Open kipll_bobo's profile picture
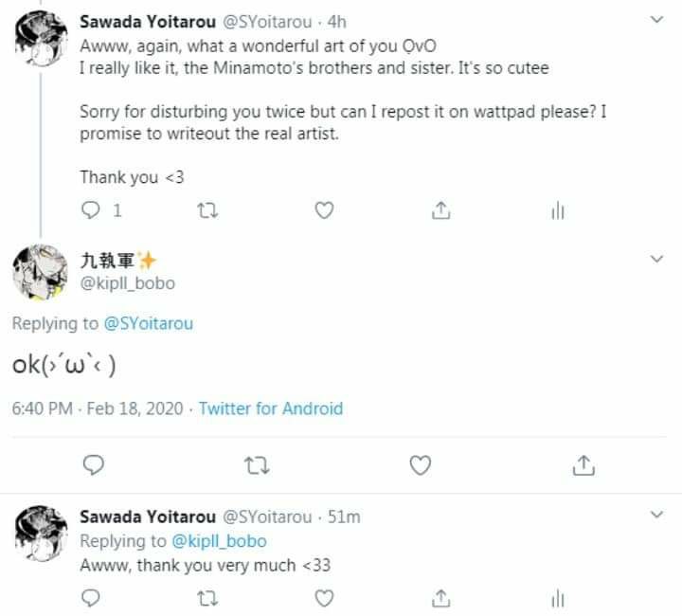Screen dimensions: 682x616 click(39, 272)
